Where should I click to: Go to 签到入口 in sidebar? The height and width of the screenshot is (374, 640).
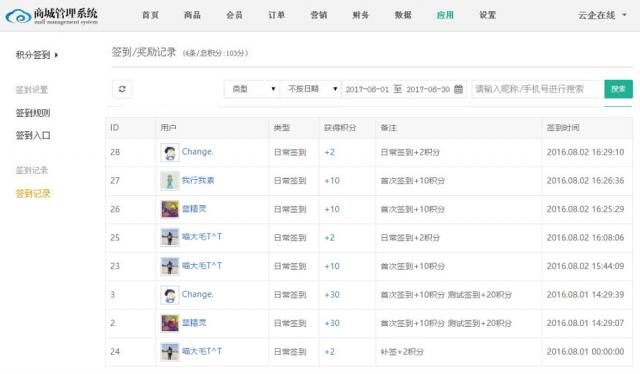coord(33,136)
